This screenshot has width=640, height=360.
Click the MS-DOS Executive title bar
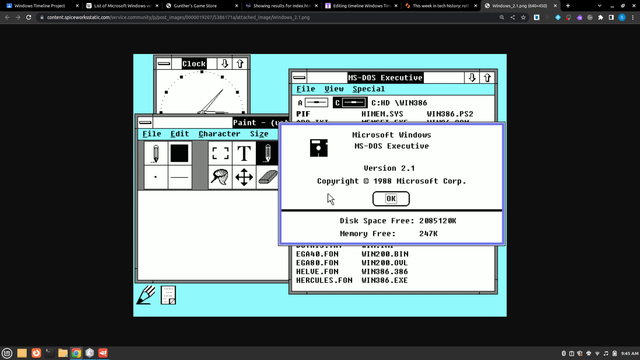[385, 78]
